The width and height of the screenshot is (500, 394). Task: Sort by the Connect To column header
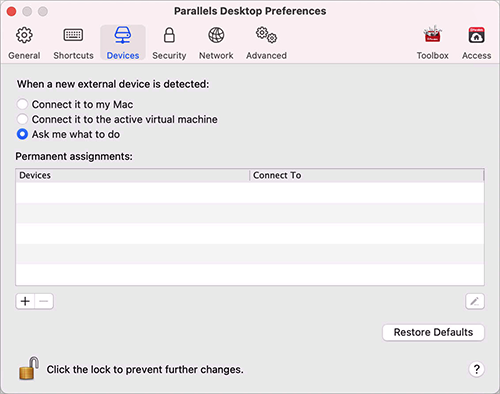[367, 175]
